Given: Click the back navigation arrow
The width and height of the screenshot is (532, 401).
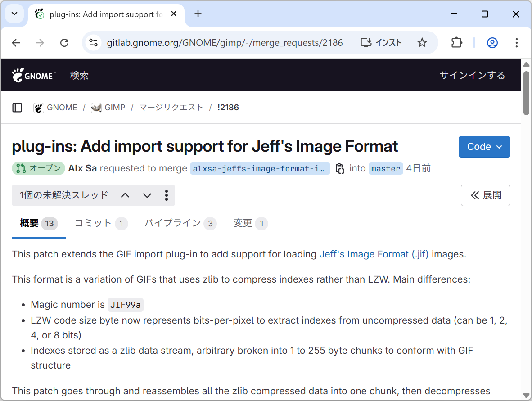Looking at the screenshot, I should tap(16, 42).
